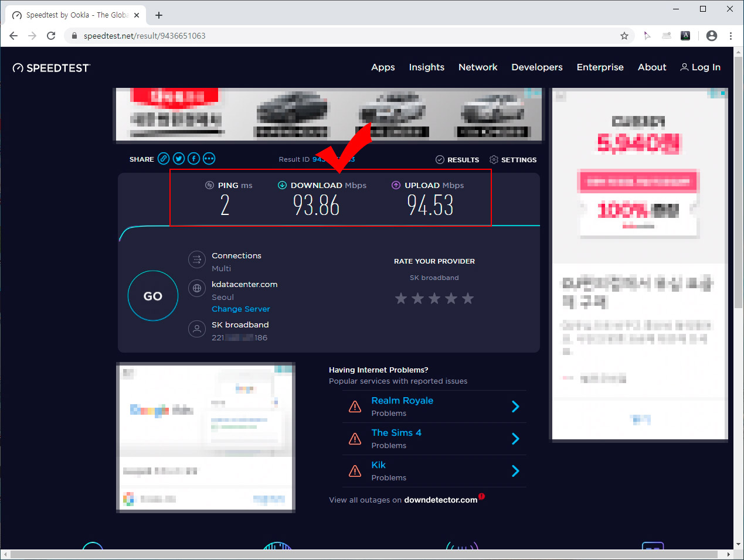This screenshot has width=744, height=560.
Task: Expand Realm Royale chevron arrow
Action: (x=515, y=407)
